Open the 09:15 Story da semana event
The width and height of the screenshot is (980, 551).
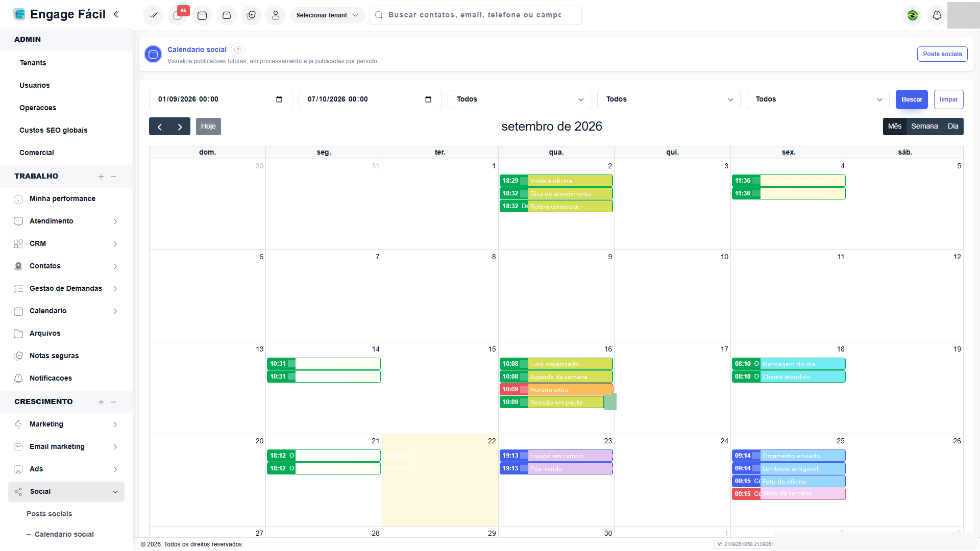point(789,494)
